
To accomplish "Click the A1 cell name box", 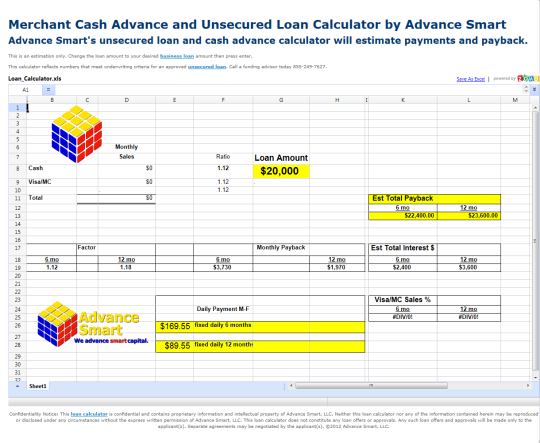I will coord(25,90).
